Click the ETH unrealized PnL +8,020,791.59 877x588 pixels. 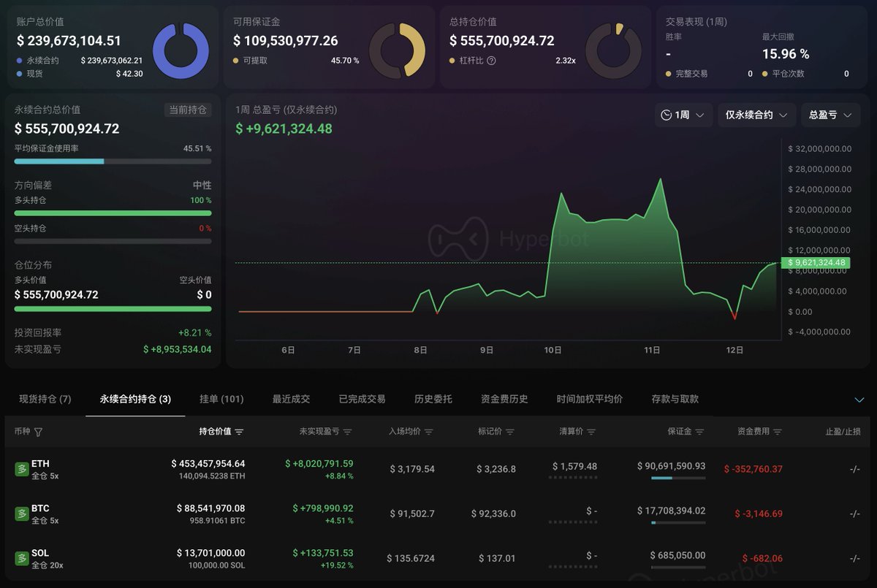coord(319,464)
